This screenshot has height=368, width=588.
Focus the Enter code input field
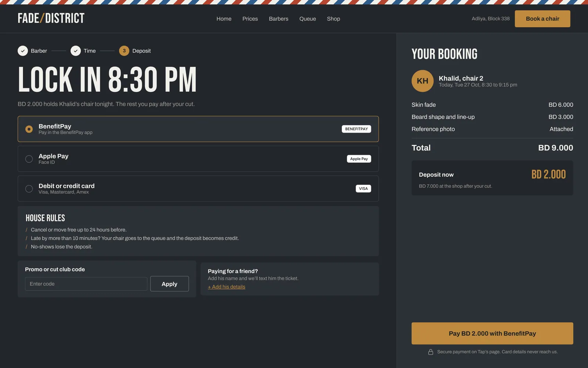(86, 284)
